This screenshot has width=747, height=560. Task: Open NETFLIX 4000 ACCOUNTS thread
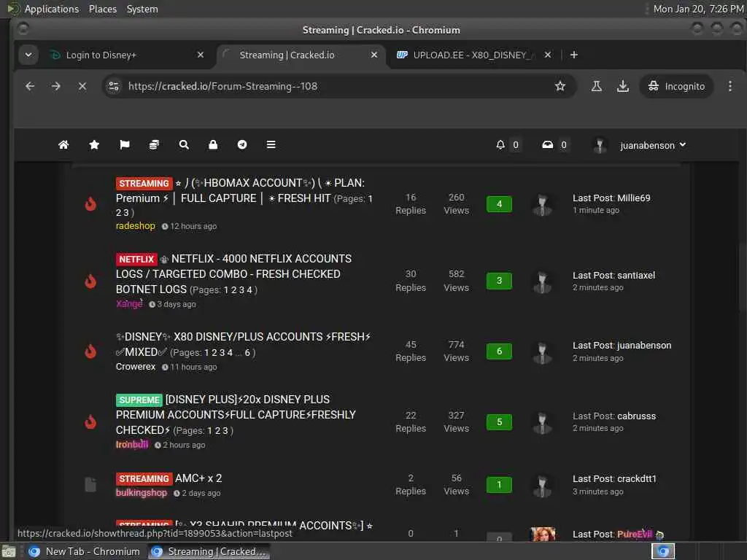[233, 274]
